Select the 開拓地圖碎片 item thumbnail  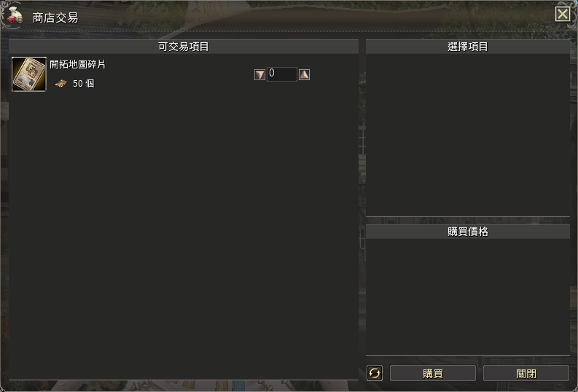pos(28,74)
